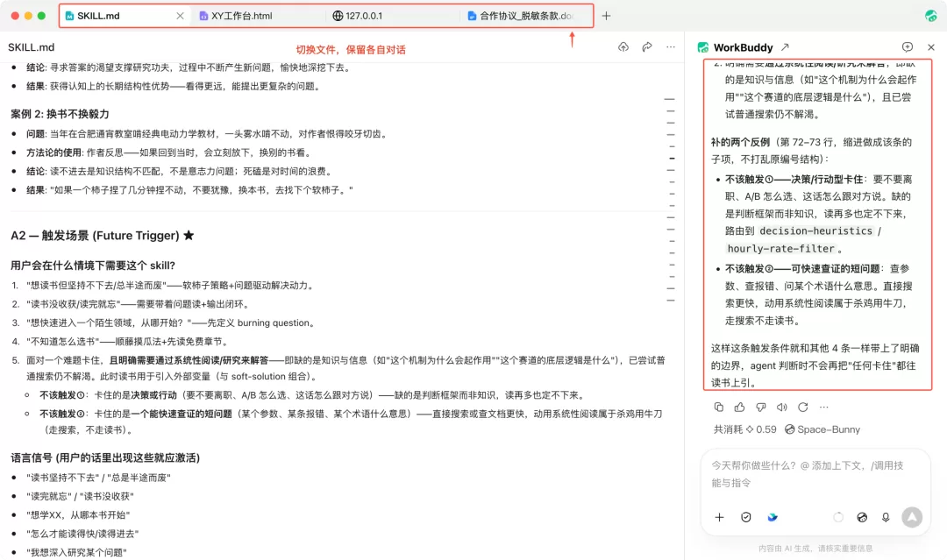This screenshot has height=560, width=947.
Task: Regenerate the WorkBuddy response
Action: tap(802, 408)
